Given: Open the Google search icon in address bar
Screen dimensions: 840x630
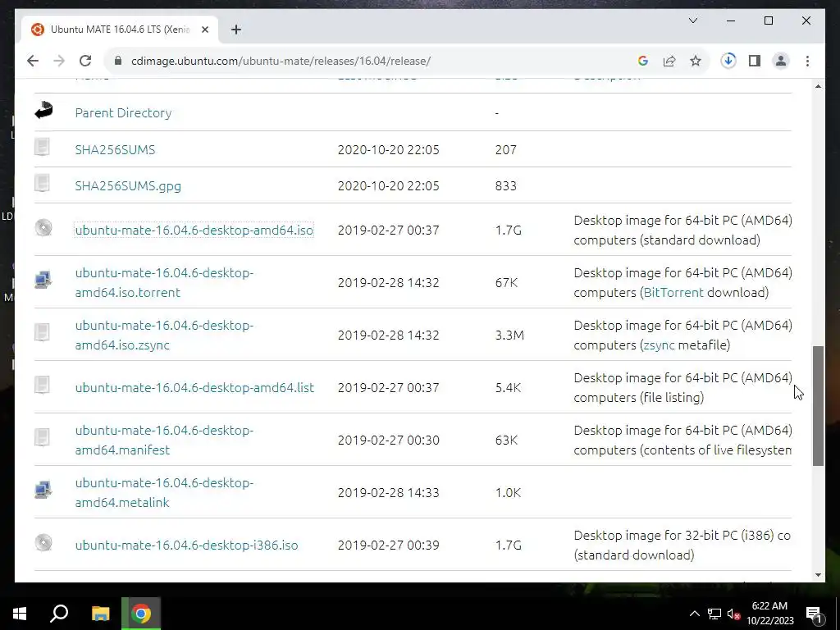Looking at the screenshot, I should (x=643, y=61).
